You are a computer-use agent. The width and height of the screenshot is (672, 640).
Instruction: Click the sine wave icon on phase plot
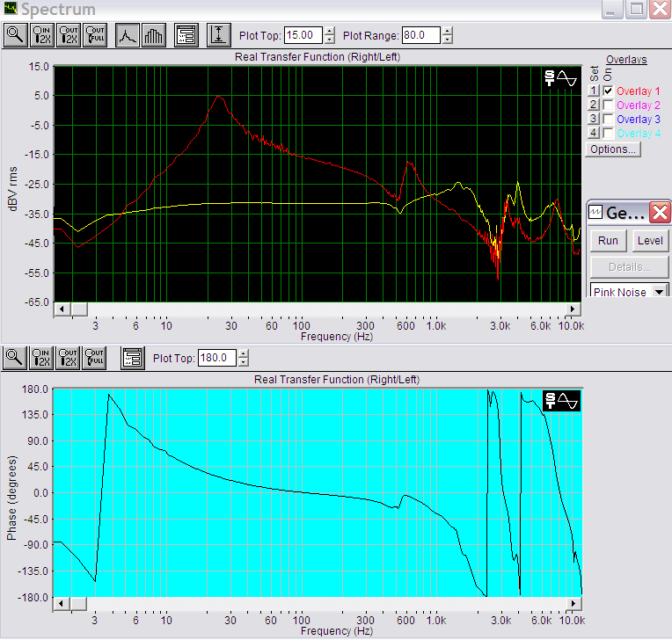coord(568,401)
